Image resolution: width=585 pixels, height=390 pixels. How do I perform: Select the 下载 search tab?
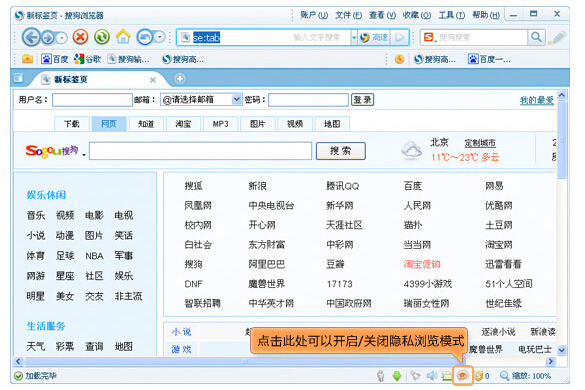tap(72, 124)
